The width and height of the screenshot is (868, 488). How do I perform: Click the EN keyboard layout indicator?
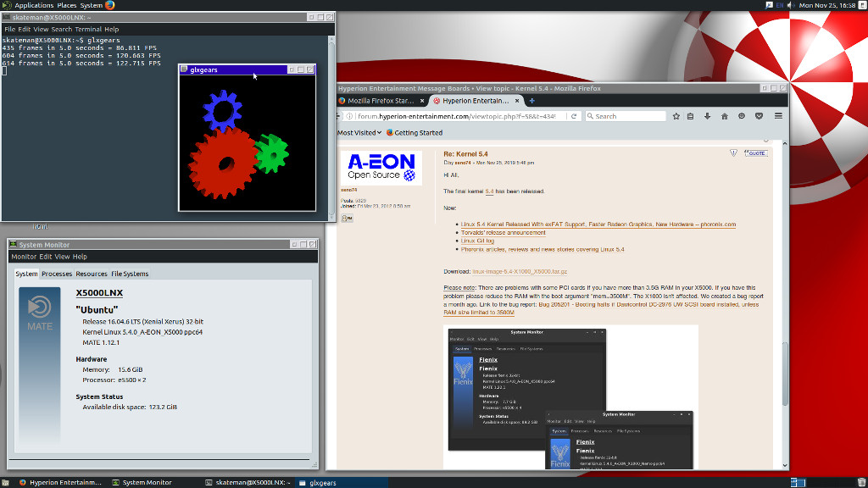pyautogui.click(x=780, y=5)
